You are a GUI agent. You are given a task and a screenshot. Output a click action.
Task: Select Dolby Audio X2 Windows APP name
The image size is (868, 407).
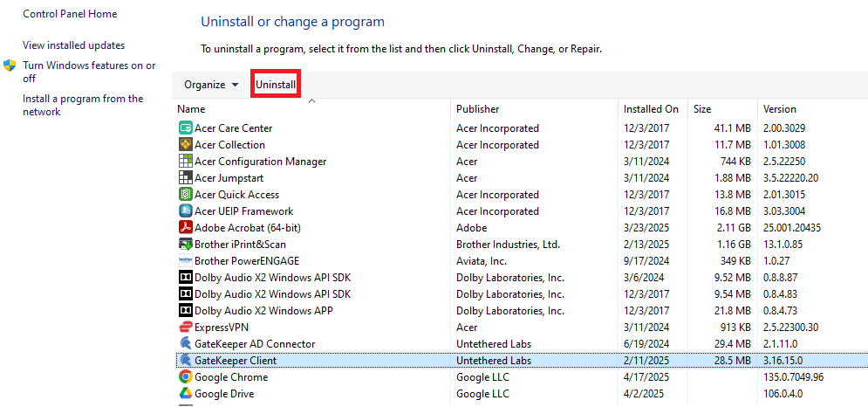pyautogui.click(x=263, y=311)
